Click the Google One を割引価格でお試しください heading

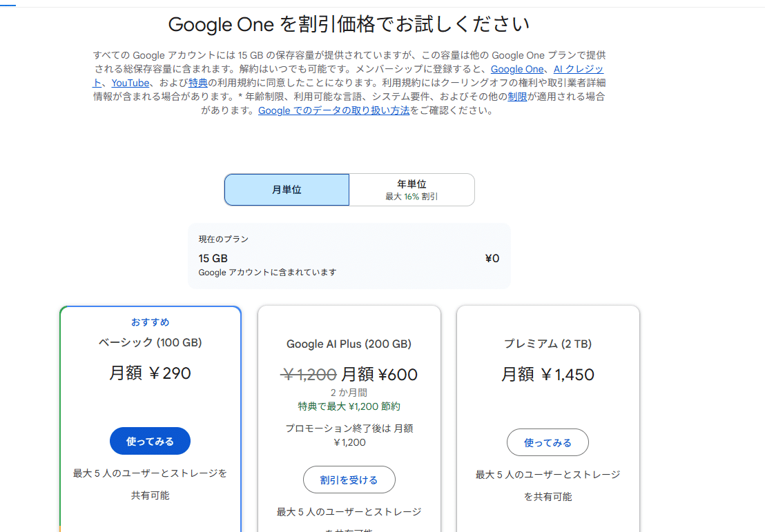point(349,24)
